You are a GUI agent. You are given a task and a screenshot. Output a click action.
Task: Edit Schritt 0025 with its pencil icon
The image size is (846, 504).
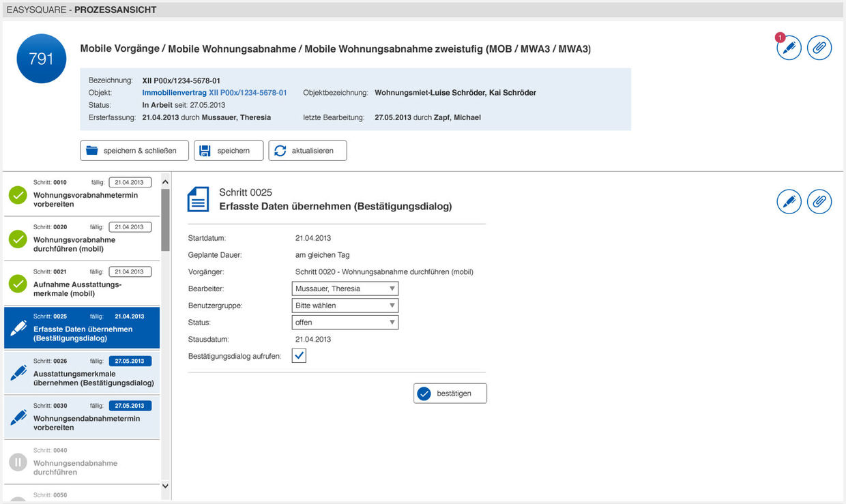tap(789, 202)
